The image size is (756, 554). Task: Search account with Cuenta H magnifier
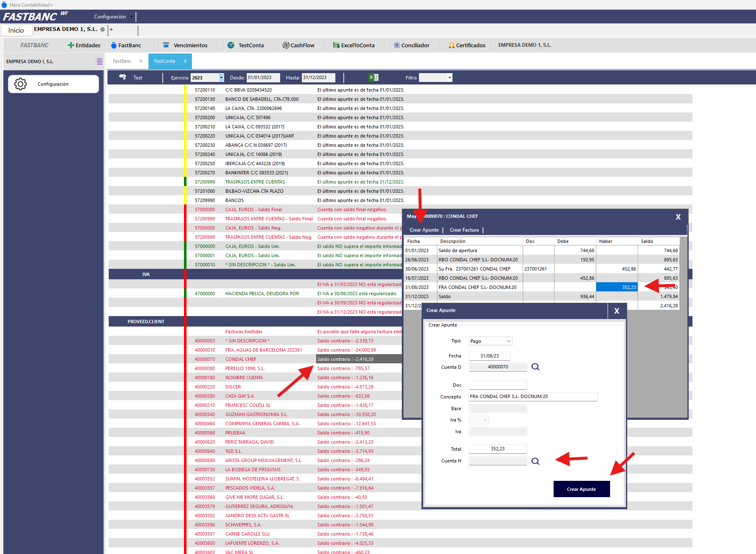[535, 461]
